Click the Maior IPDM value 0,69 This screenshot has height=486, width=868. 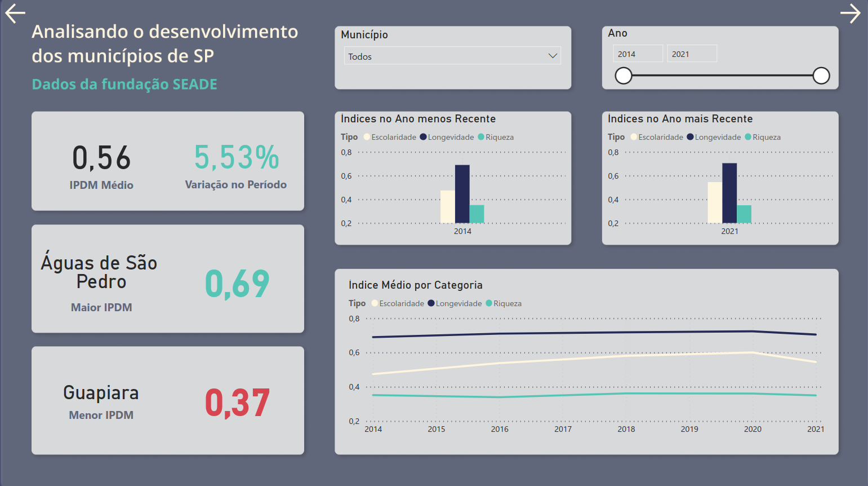(x=237, y=284)
